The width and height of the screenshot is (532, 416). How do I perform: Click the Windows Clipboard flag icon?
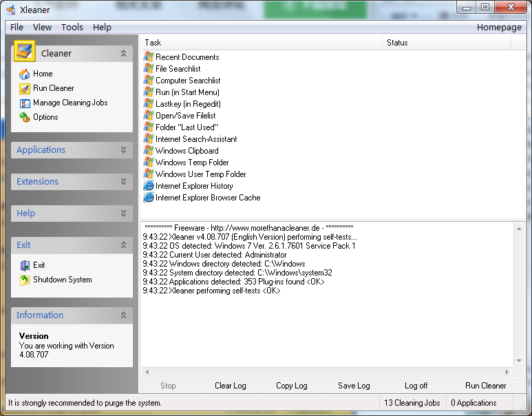(148, 150)
